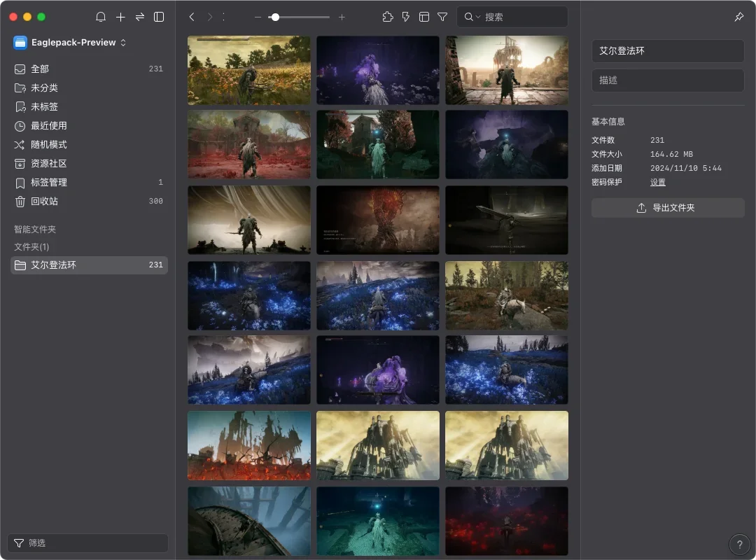Click the switch library arrows icon
Viewport: 756px width, 560px height.
pyautogui.click(x=140, y=17)
